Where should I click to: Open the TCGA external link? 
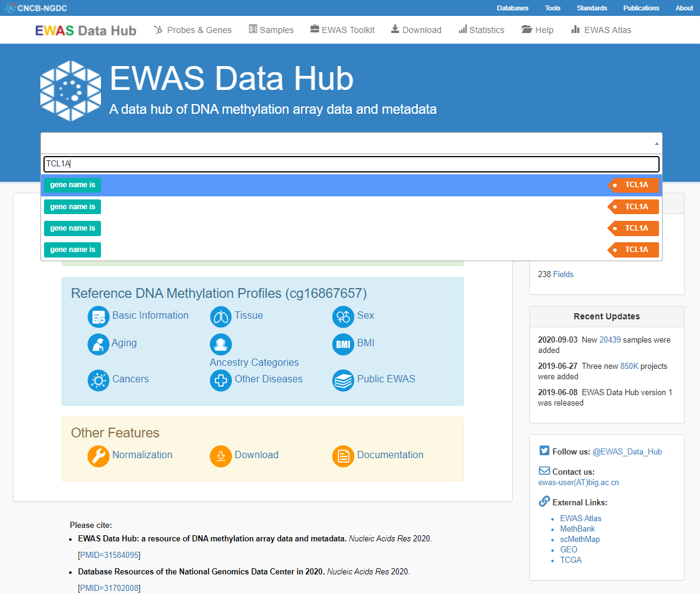click(570, 560)
